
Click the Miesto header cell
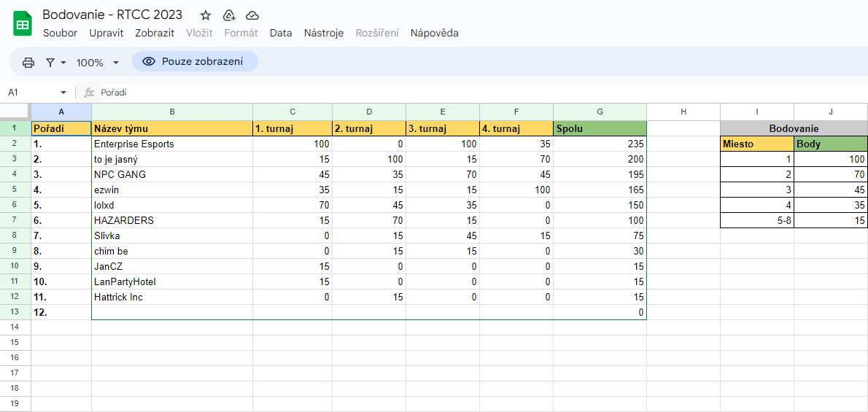(x=757, y=144)
